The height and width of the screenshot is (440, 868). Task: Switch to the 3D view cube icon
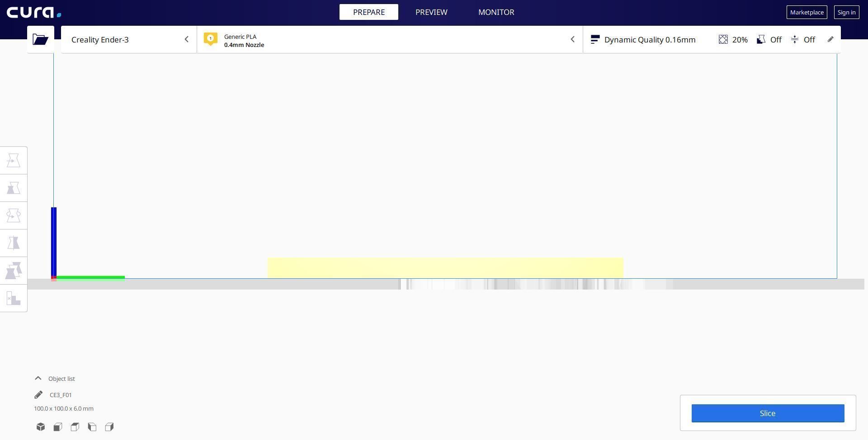tap(41, 427)
